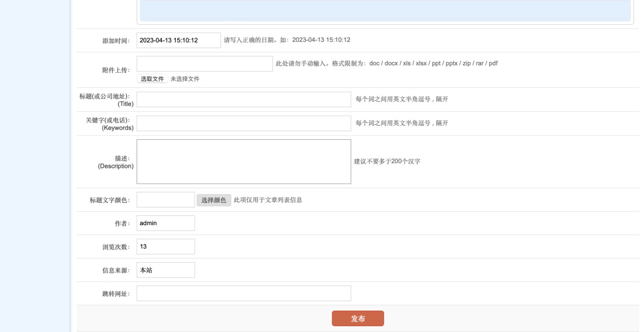Focus the 标题文字颜色 color value field

[165, 200]
